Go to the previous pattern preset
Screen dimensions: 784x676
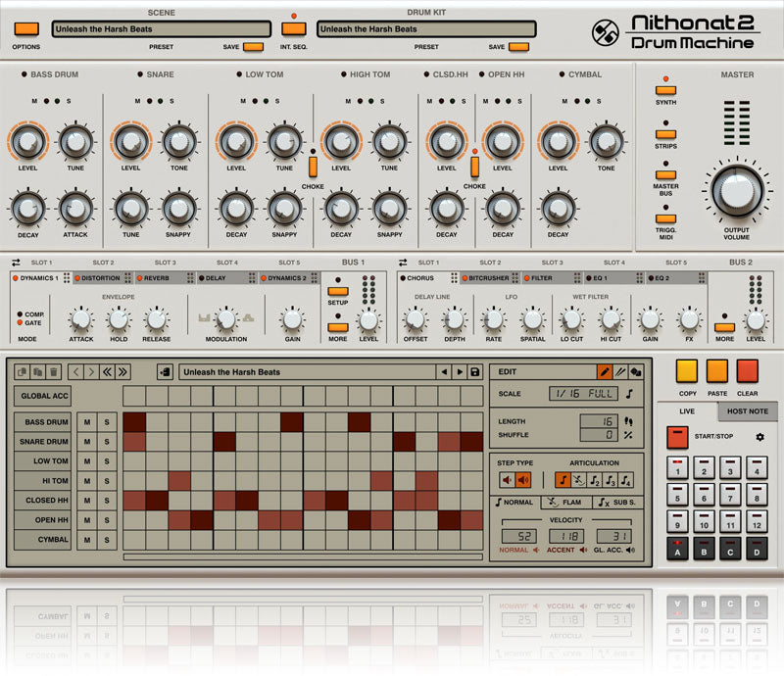[444, 372]
